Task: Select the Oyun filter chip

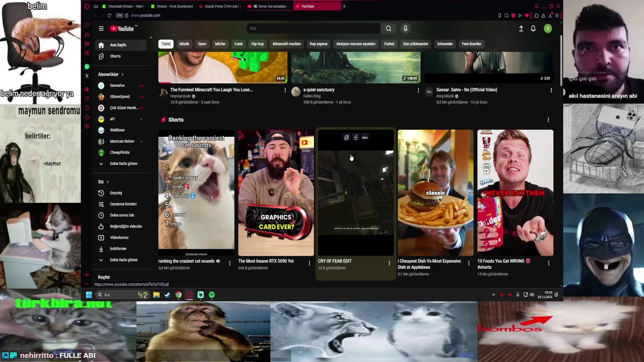Action: [202, 44]
